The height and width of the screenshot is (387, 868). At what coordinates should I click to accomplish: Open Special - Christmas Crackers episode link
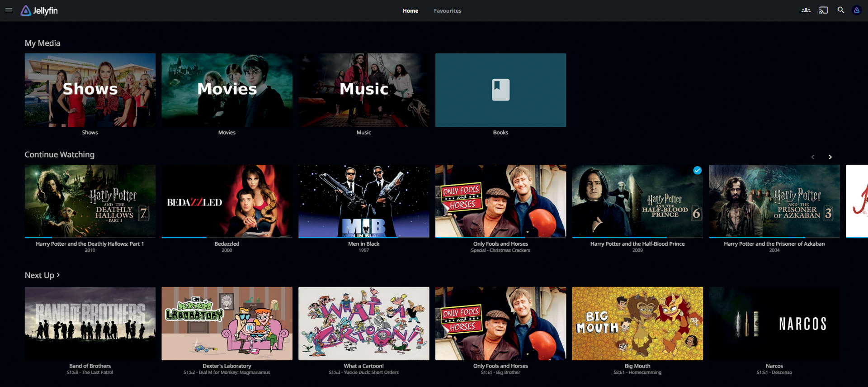[x=500, y=250]
